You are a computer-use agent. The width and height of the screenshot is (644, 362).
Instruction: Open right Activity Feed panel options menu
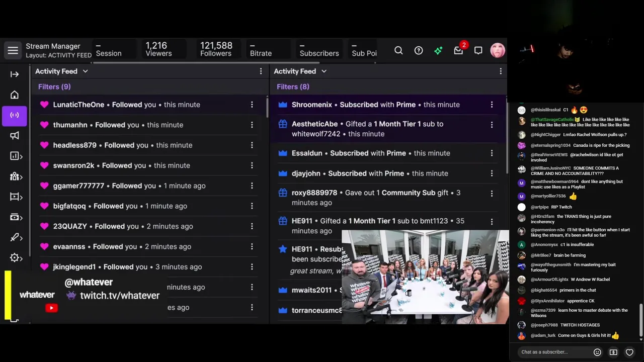pyautogui.click(x=500, y=71)
